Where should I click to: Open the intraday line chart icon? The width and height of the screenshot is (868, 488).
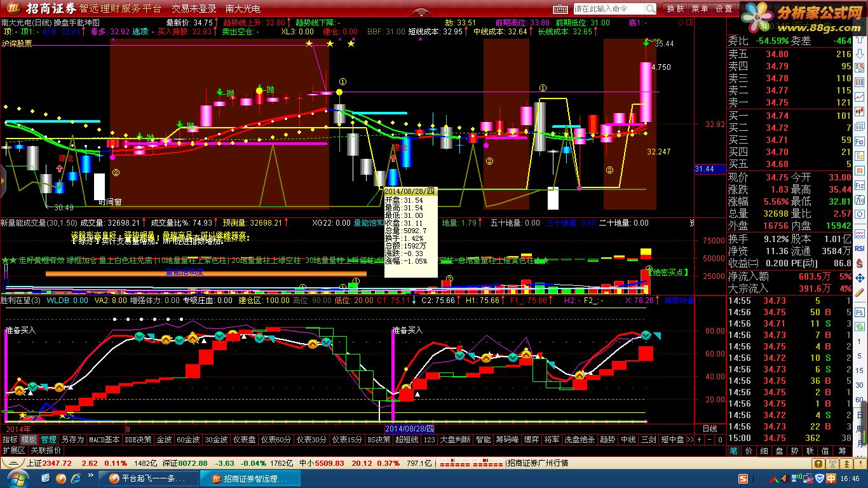[x=860, y=97]
